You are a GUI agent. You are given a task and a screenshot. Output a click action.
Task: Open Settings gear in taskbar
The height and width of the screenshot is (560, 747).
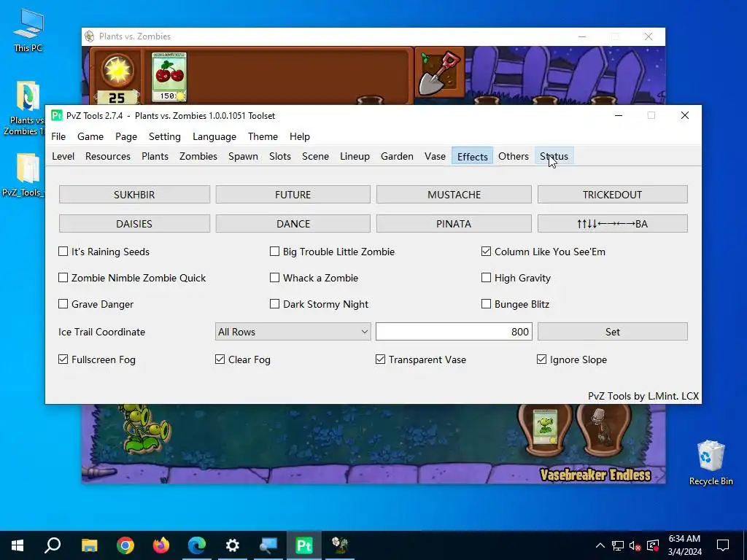click(233, 545)
